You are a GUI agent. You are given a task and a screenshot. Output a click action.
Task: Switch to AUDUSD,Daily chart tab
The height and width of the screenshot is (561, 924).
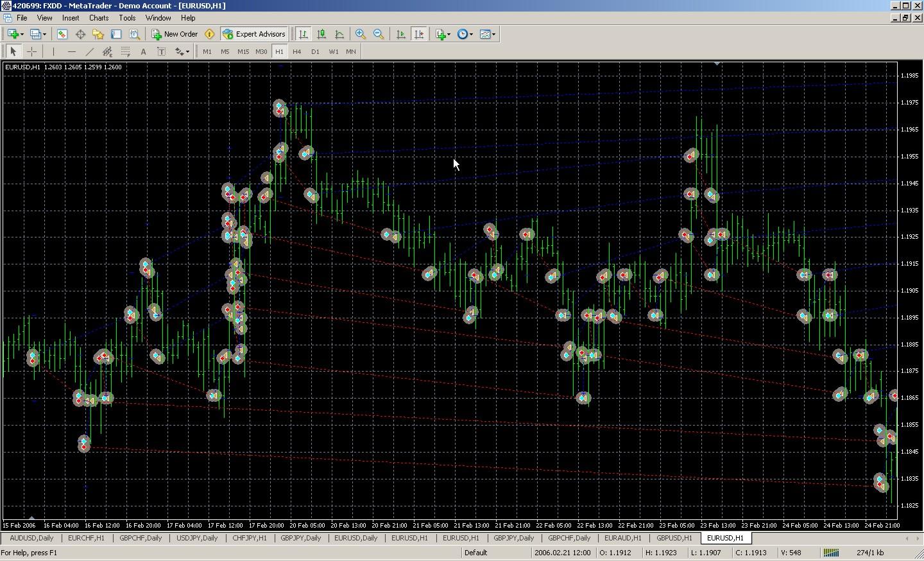click(x=32, y=538)
